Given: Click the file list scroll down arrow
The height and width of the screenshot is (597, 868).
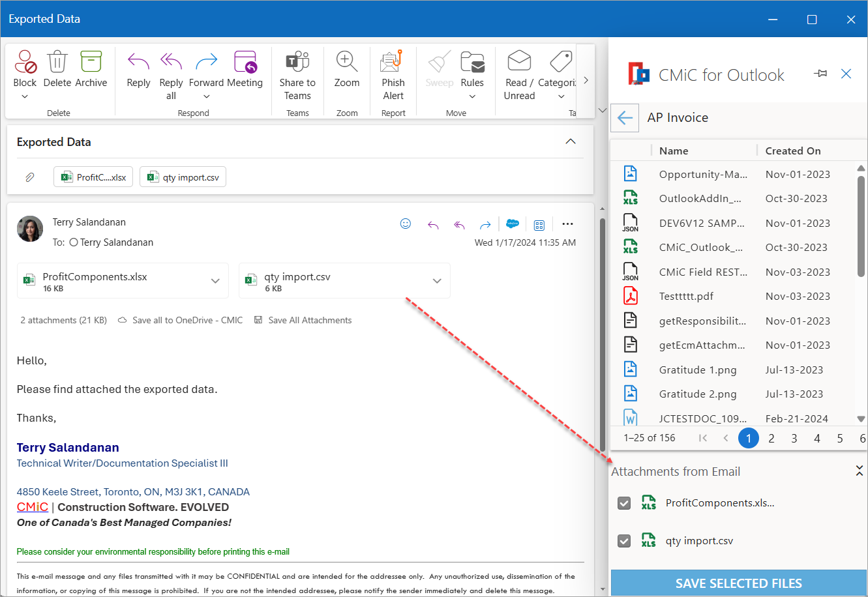Looking at the screenshot, I should pos(861,419).
